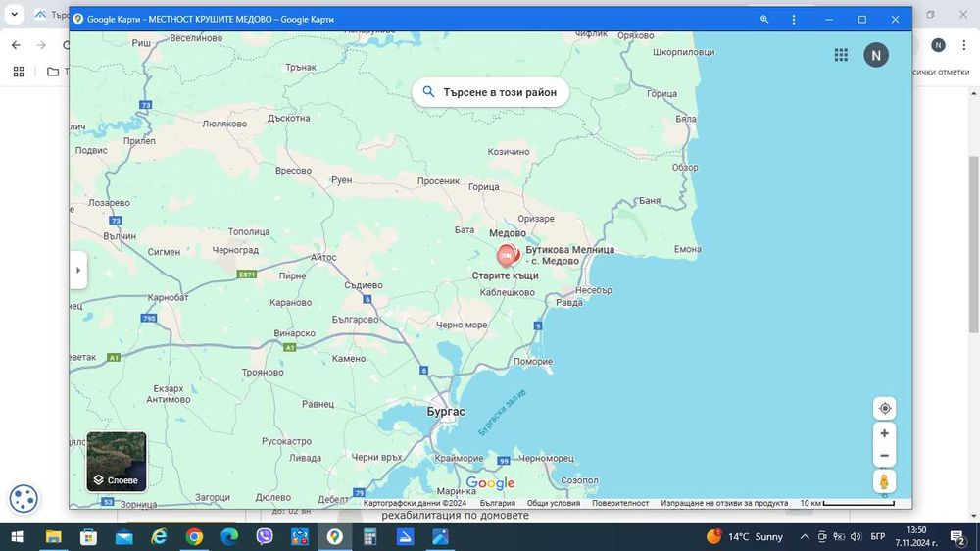
Task: Select the Street View pegman icon
Action: click(884, 481)
